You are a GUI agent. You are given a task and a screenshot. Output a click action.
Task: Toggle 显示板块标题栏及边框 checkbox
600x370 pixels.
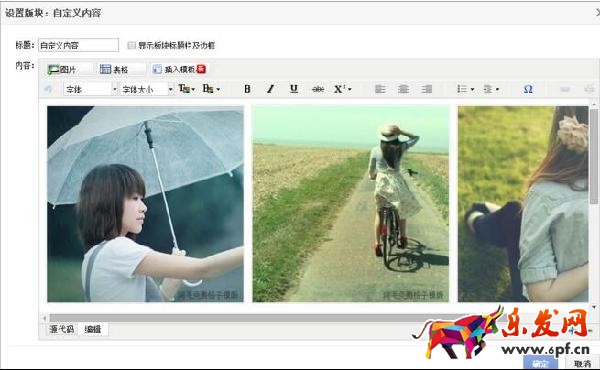pyautogui.click(x=131, y=46)
